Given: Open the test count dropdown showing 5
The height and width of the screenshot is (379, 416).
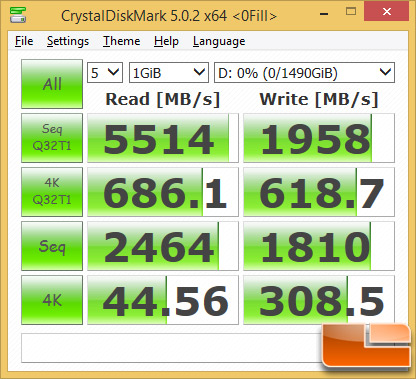Looking at the screenshot, I should pos(105,72).
